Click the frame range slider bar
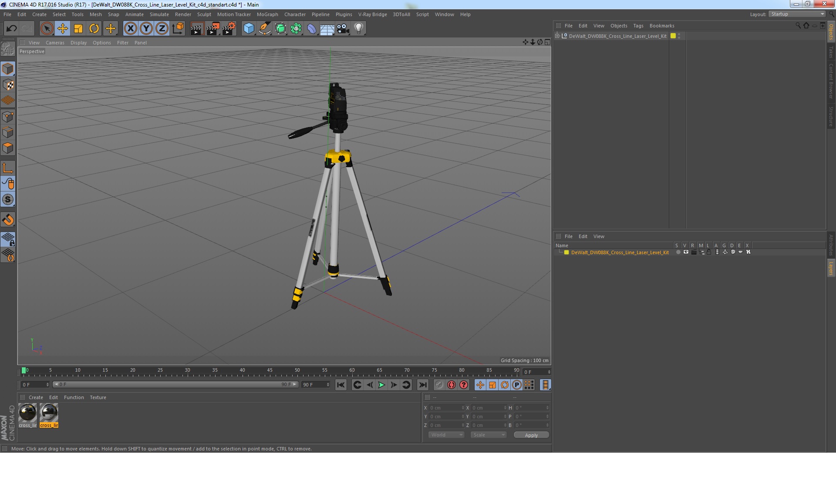The image size is (836, 504). (175, 384)
